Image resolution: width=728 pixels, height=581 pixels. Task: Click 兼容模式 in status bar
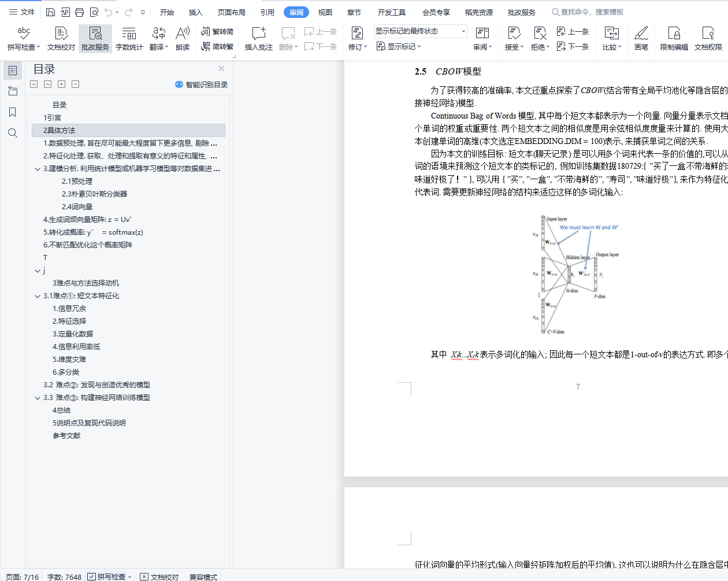[203, 576]
